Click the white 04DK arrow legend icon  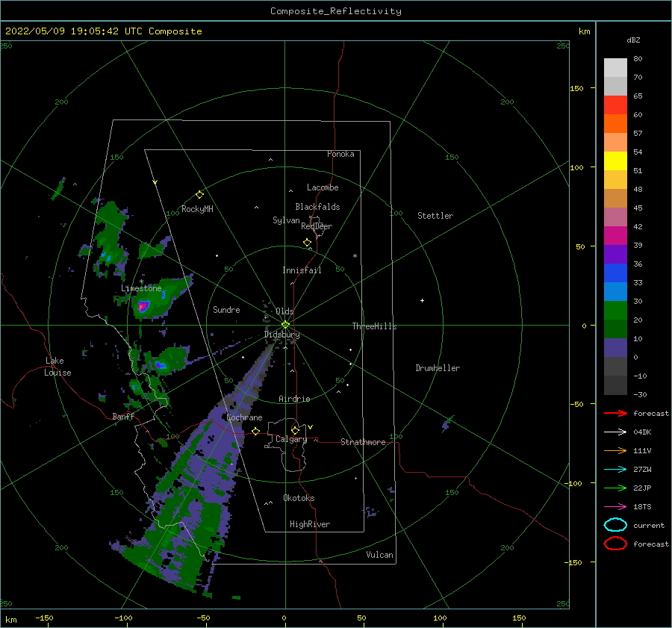point(615,432)
